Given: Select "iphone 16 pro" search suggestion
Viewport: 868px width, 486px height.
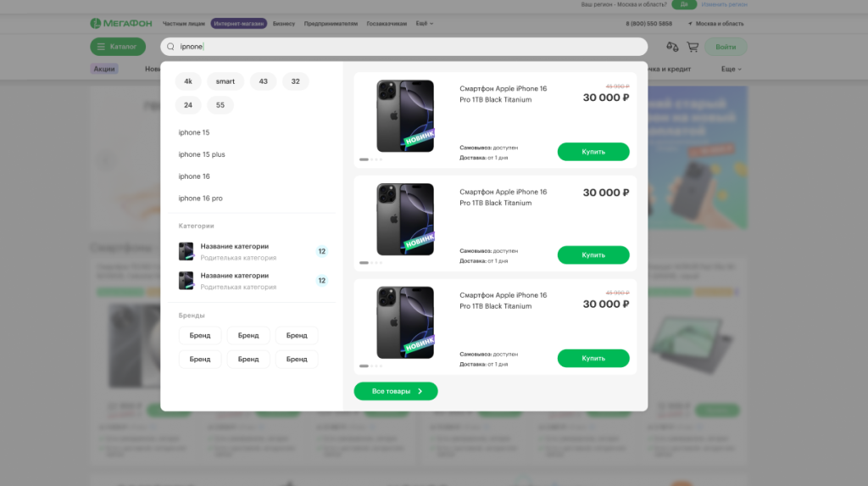Looking at the screenshot, I should 201,198.
